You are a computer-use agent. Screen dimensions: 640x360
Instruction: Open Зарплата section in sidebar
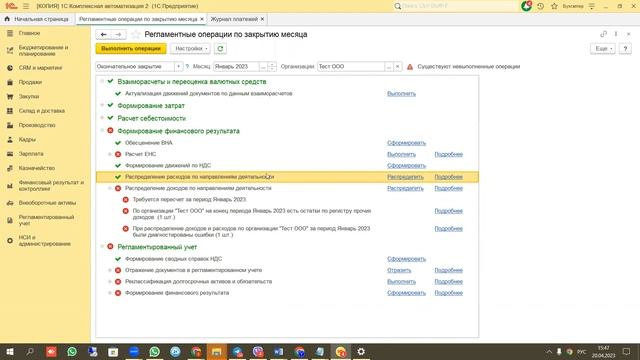[31, 153]
